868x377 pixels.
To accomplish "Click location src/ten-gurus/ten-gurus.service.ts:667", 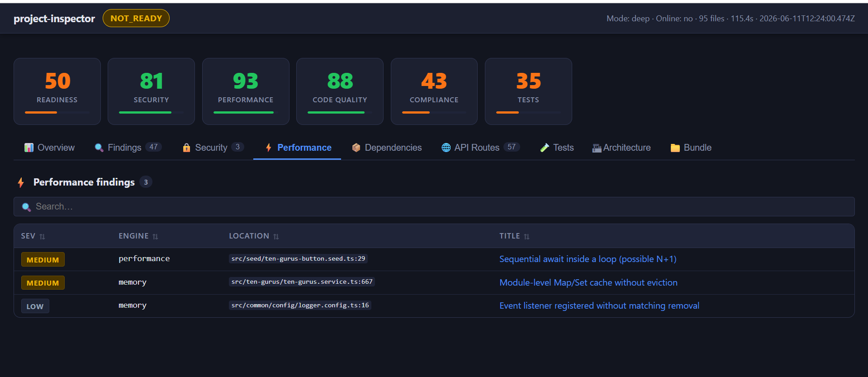I will tap(302, 282).
